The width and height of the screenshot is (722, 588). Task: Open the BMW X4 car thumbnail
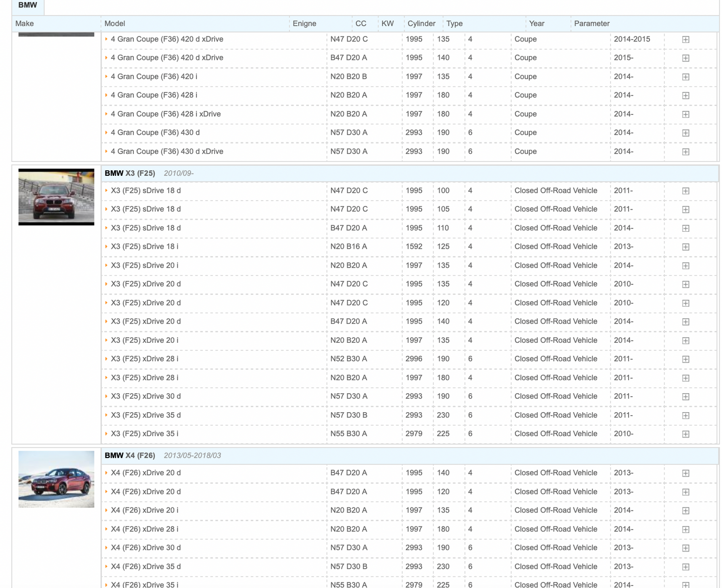pos(56,479)
